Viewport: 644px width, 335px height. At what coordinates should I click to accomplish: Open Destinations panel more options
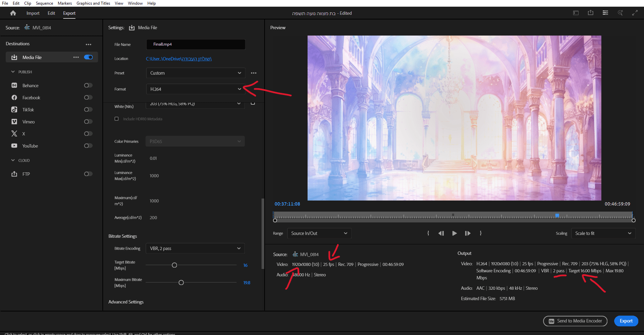click(88, 44)
